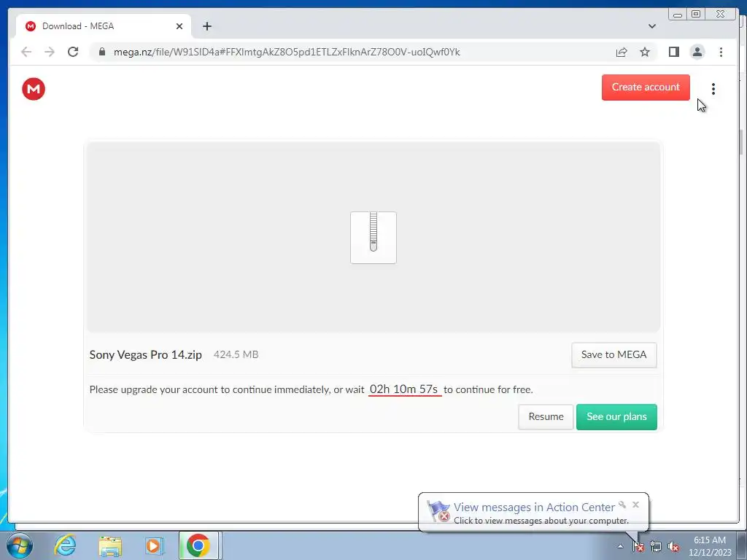Open MEGA page three-dot menu
Viewport: 747px width, 560px height.
point(713,89)
